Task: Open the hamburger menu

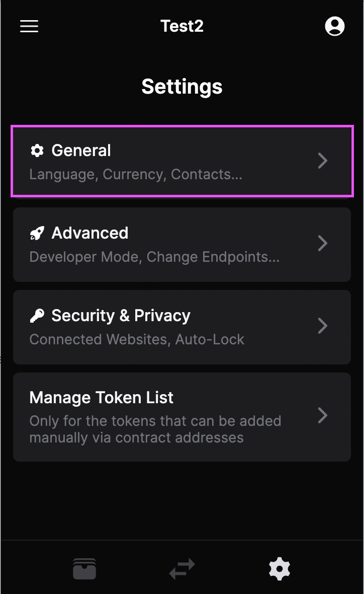Action: pos(29,26)
